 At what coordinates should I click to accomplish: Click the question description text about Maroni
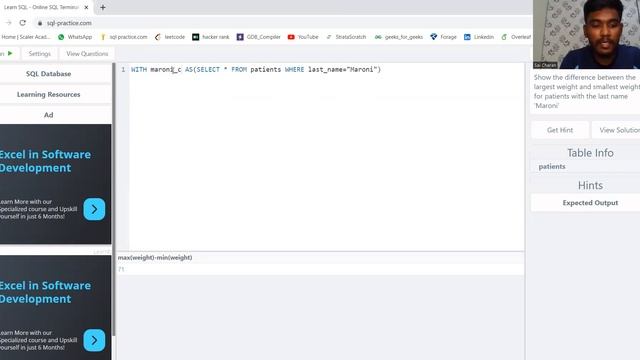tap(586, 91)
